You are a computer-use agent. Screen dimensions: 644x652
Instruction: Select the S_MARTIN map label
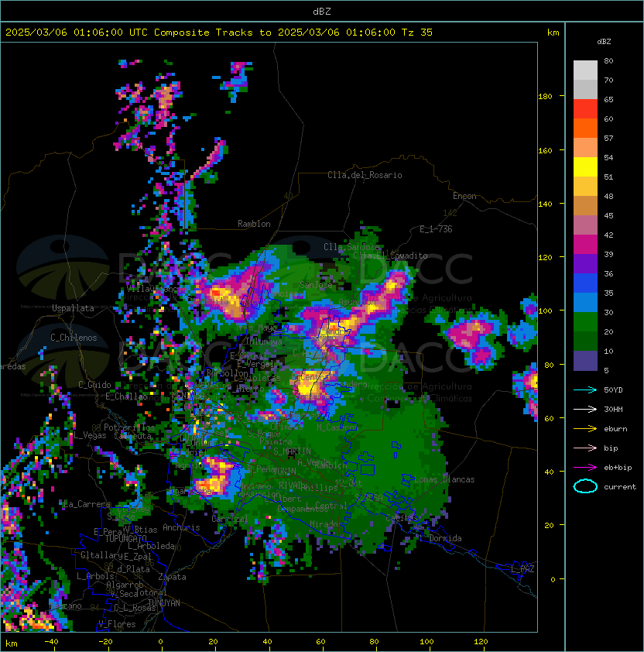(292, 451)
